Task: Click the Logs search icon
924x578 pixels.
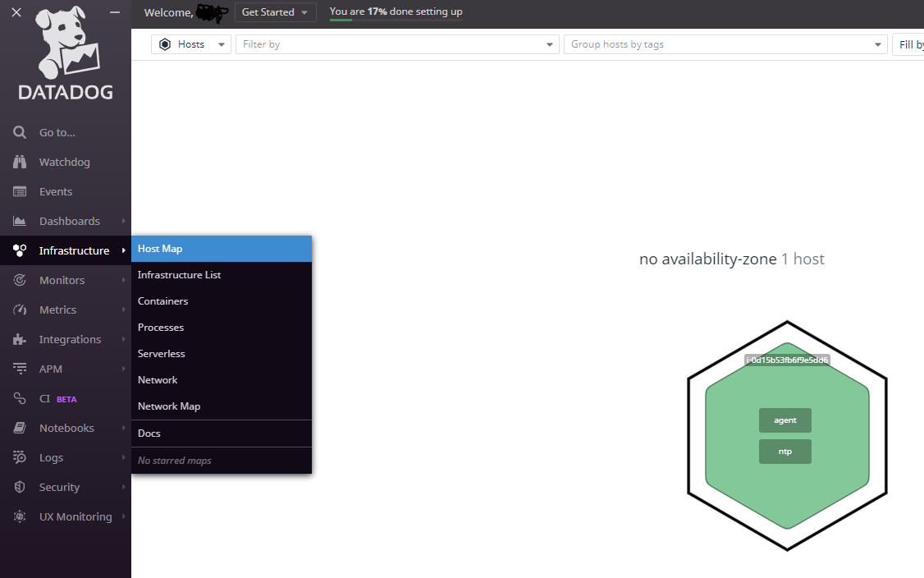Action: point(20,457)
